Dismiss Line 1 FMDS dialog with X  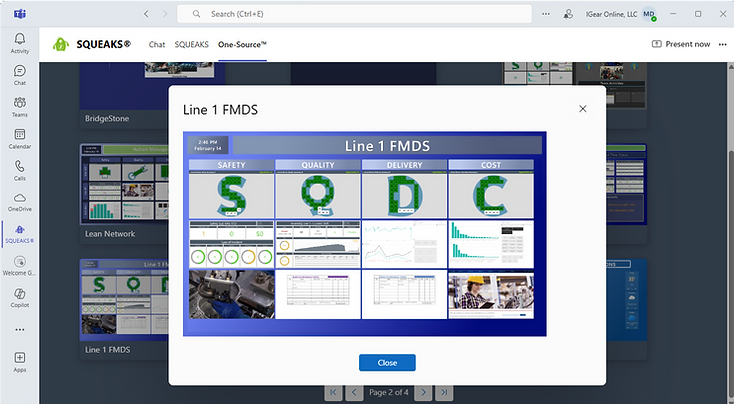pyautogui.click(x=583, y=108)
